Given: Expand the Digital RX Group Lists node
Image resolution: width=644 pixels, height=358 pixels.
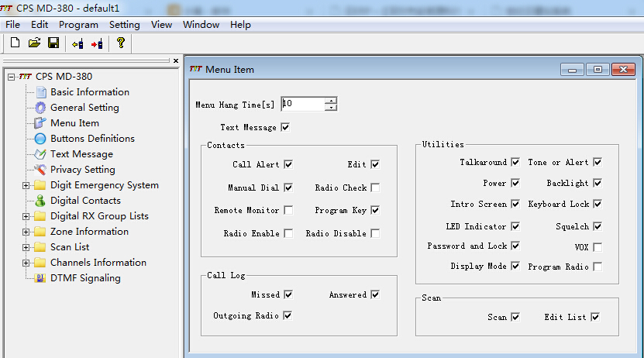Looking at the screenshot, I should [x=26, y=216].
